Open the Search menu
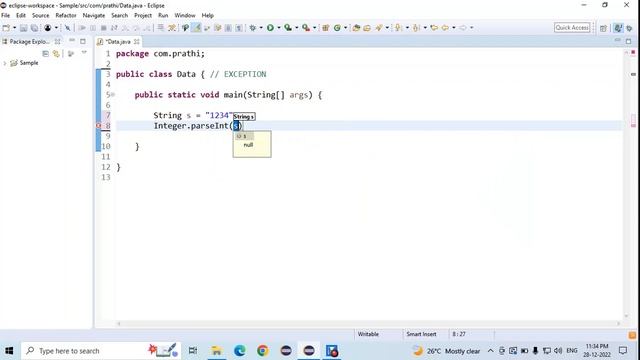This screenshot has height=360, width=640. click(120, 16)
